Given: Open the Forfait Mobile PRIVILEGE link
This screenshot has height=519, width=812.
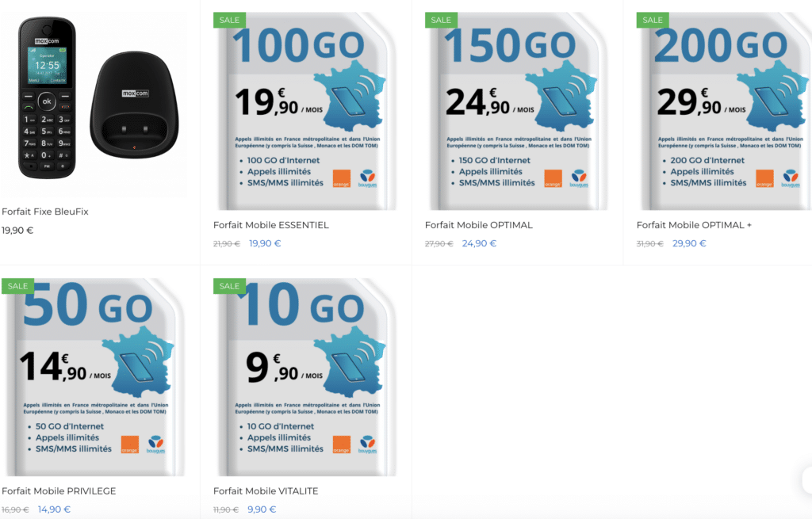Looking at the screenshot, I should click(x=59, y=491).
